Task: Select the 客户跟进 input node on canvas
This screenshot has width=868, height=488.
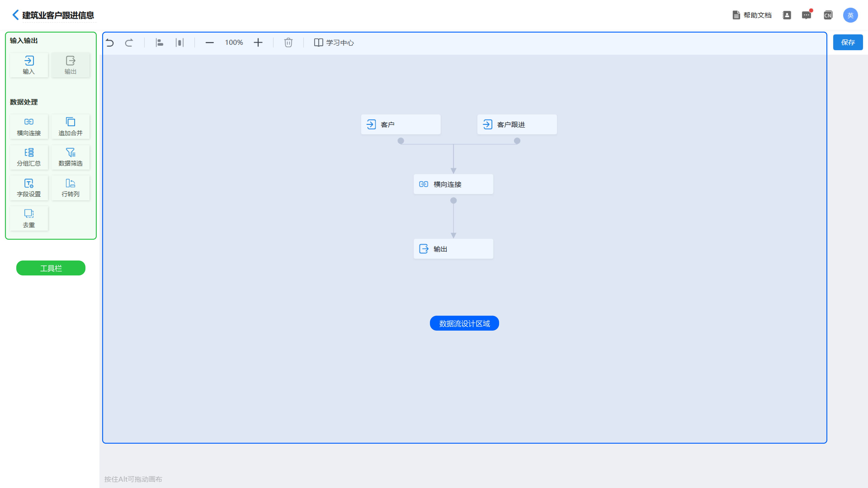Action: pos(517,124)
